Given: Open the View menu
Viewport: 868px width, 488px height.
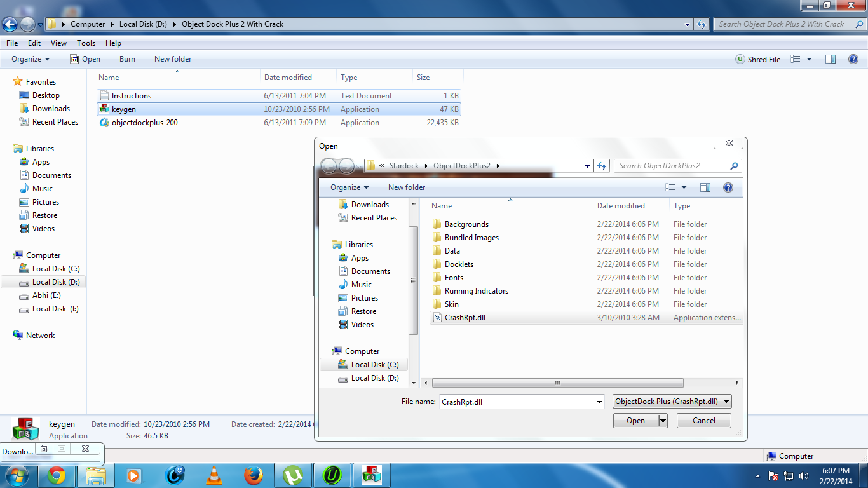Looking at the screenshot, I should (58, 43).
